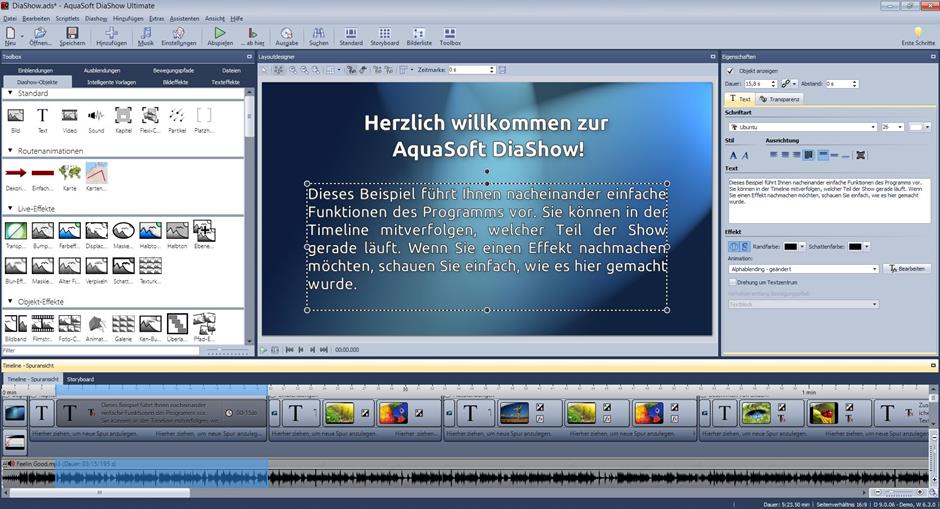Open Musik from the toolbar
Image resolution: width=940 pixels, height=509 pixels.
point(146,36)
